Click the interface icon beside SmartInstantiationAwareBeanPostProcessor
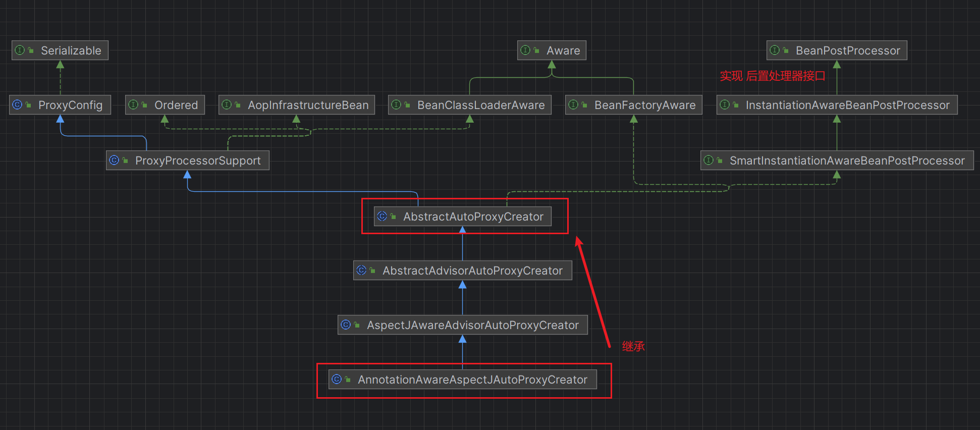The image size is (980, 430). pos(709,160)
